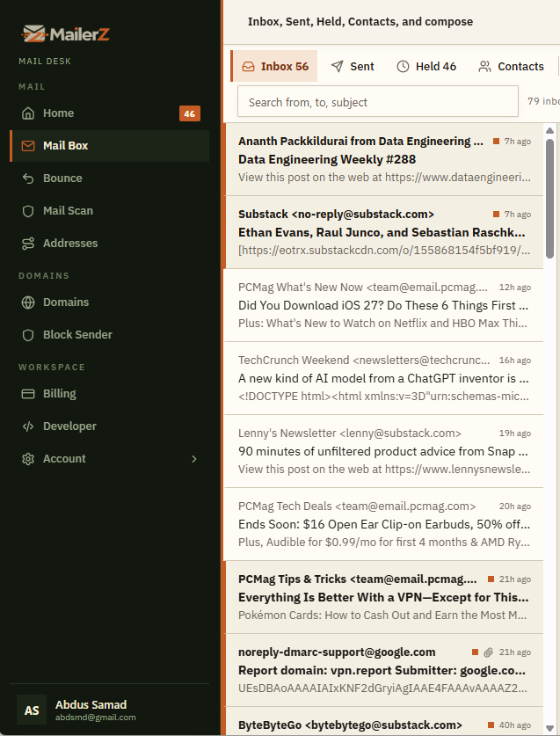
Task: Click the Plus: What's New to Watch preview
Action: point(382,324)
